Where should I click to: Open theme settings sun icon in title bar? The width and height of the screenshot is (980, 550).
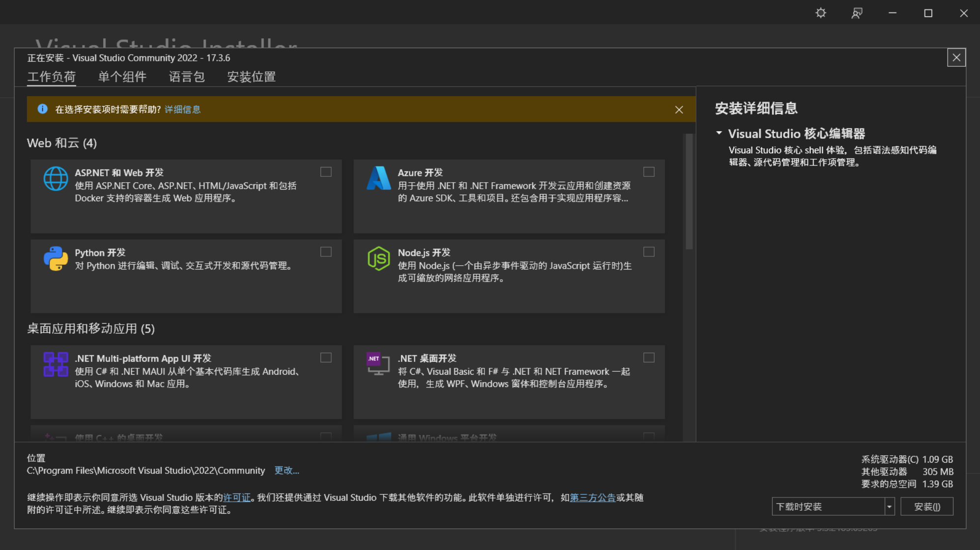821,13
